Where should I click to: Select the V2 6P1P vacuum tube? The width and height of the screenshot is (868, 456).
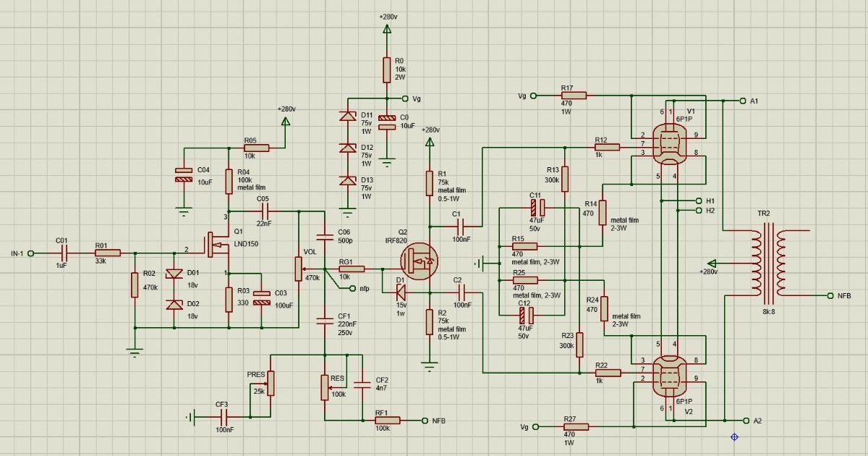(668, 374)
